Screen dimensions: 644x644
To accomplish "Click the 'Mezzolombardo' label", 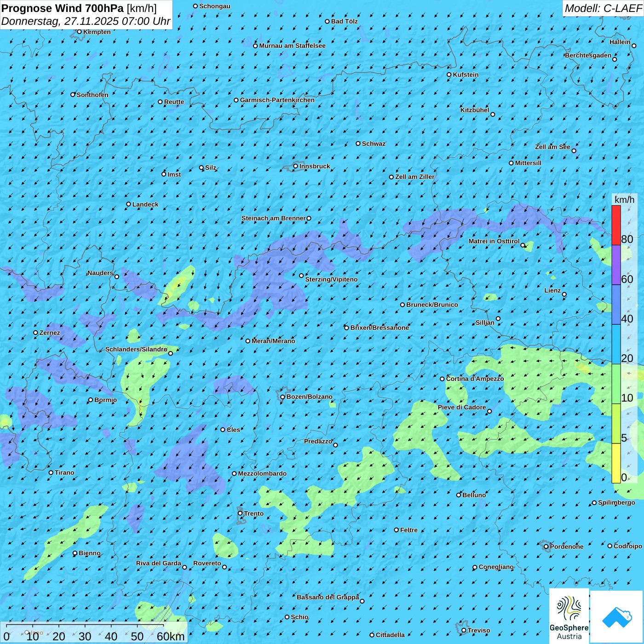I will (262, 473).
